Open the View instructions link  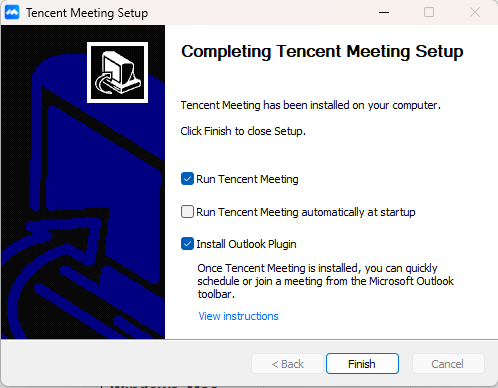pyautogui.click(x=238, y=316)
